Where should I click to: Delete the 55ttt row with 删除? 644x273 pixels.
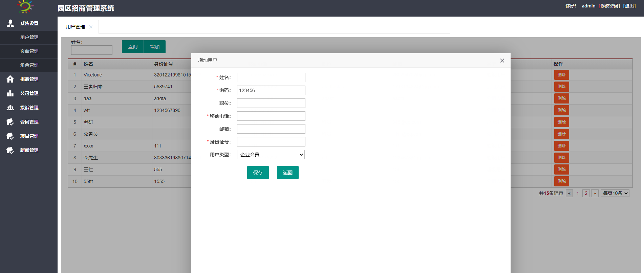tap(562, 181)
